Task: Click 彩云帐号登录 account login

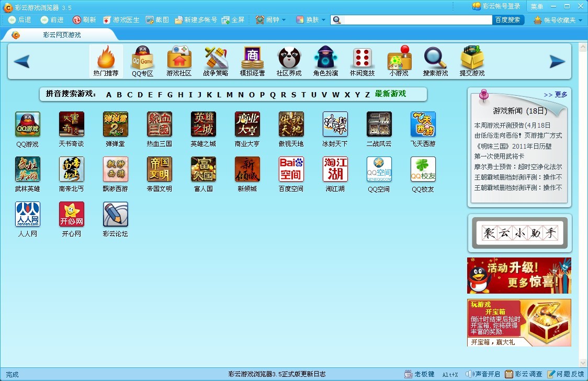Action: point(496,6)
